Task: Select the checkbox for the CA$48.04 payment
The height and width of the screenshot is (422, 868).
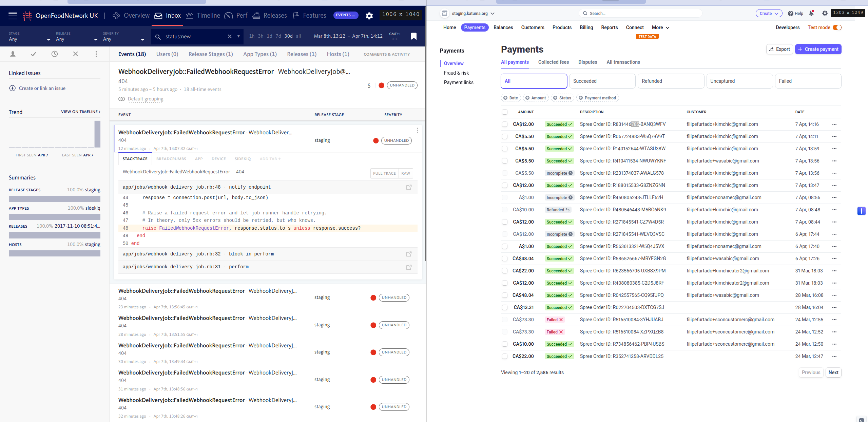Action: click(x=505, y=258)
